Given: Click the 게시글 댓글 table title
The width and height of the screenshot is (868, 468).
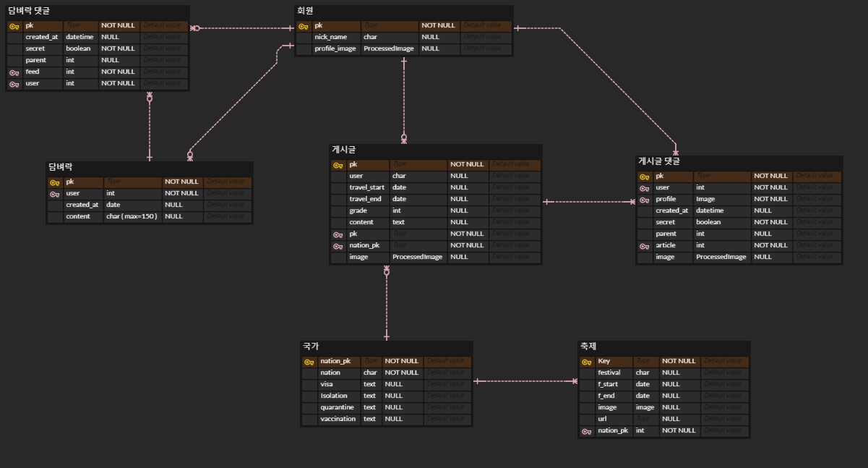Looking at the screenshot, I should (659, 161).
